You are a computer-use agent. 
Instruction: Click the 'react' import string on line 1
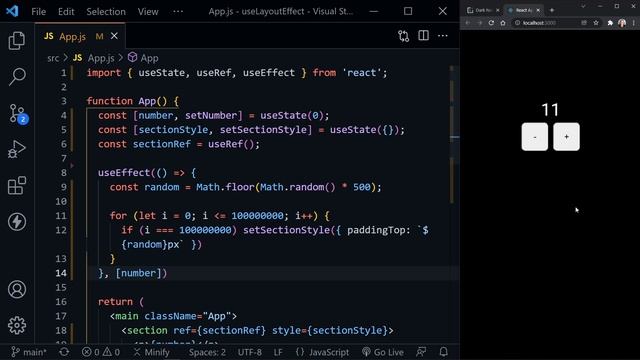tap(361, 73)
